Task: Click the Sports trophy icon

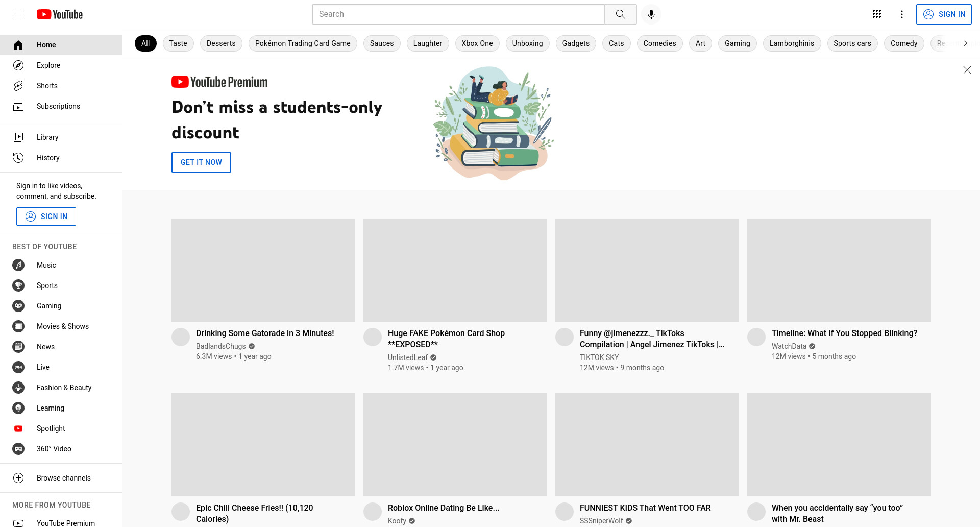Action: [18, 285]
